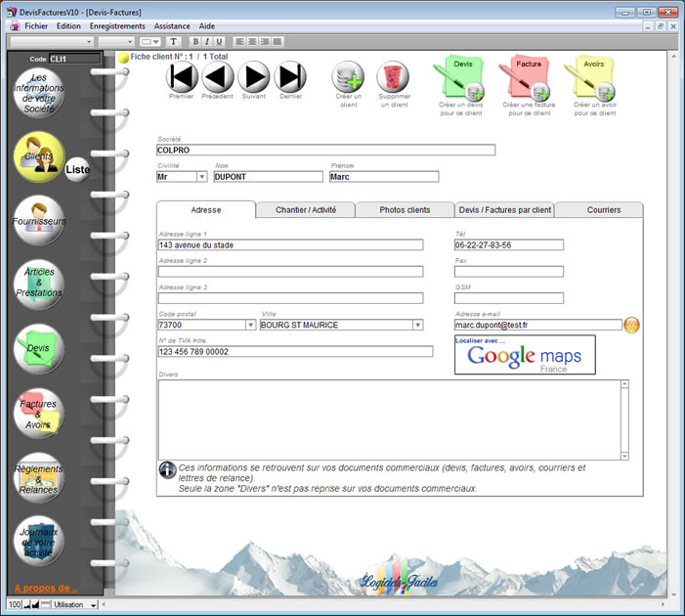The image size is (685, 616).
Task: Click the email icon beside address e-mail
Action: pos(631,325)
